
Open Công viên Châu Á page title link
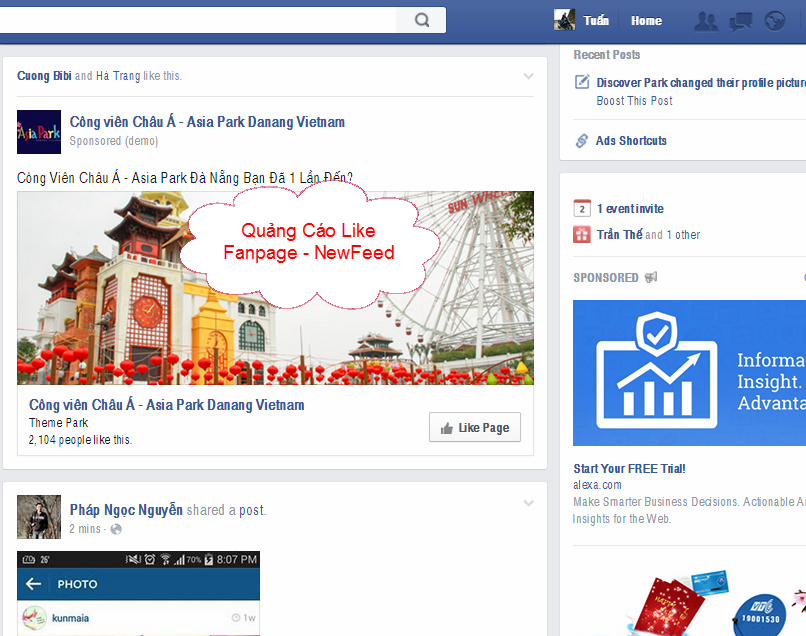click(207, 122)
